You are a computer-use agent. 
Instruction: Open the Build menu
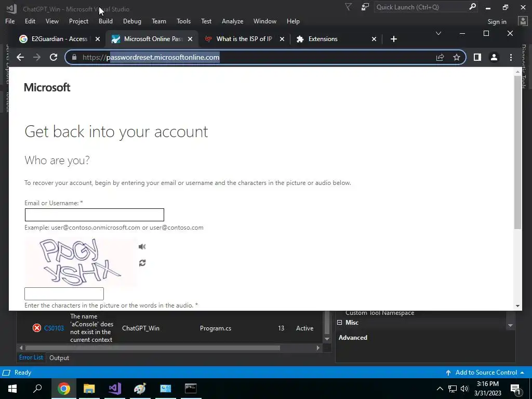[x=105, y=21]
